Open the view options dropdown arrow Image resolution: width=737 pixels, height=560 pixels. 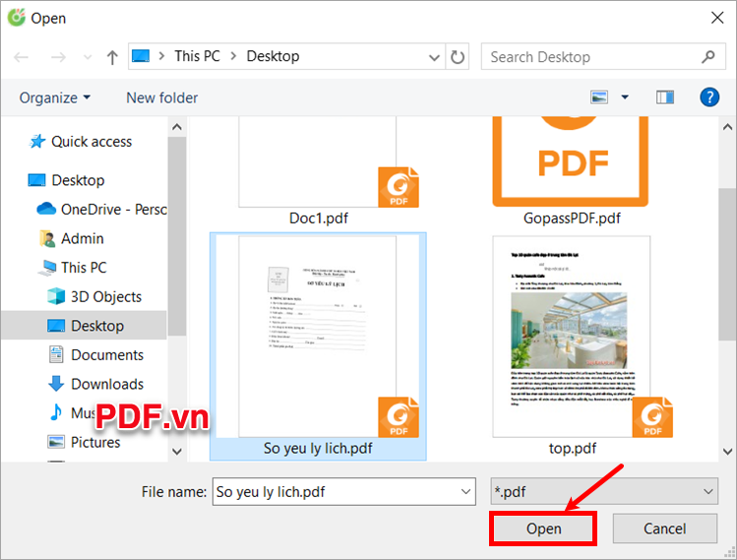[625, 97]
